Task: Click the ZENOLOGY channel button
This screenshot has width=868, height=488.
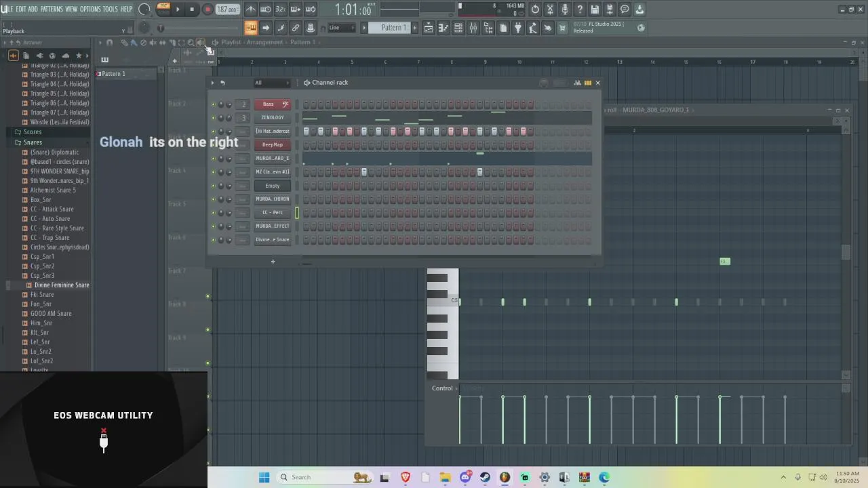Action: tap(273, 118)
